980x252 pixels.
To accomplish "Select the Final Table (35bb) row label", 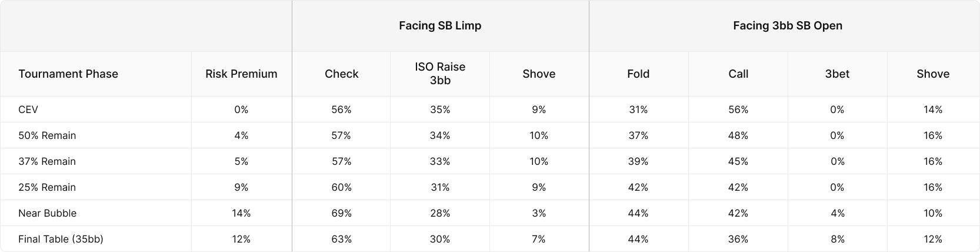I will [x=61, y=239].
